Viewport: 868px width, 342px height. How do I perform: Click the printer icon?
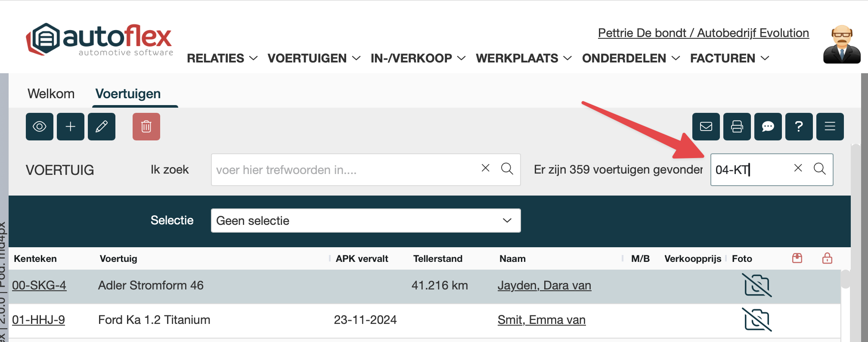(737, 127)
